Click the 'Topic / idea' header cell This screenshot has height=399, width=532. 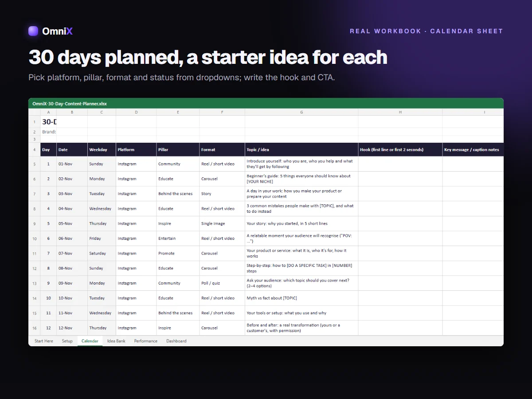pos(301,150)
